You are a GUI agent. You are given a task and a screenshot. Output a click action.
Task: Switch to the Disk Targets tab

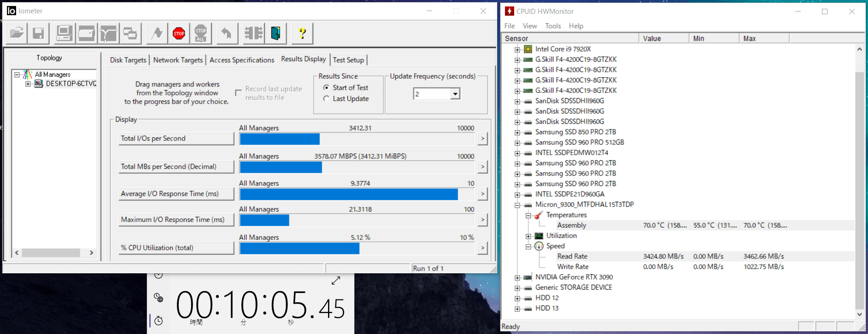pyautogui.click(x=128, y=60)
